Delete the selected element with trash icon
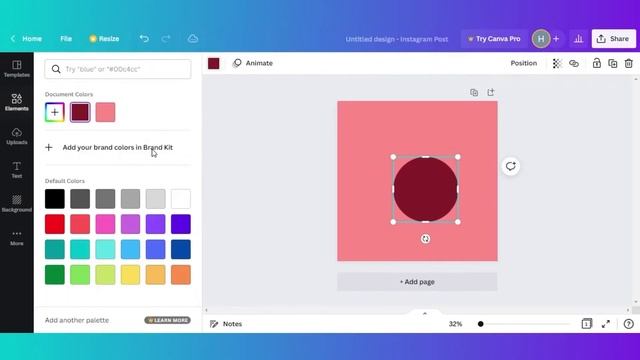 pos(629,63)
